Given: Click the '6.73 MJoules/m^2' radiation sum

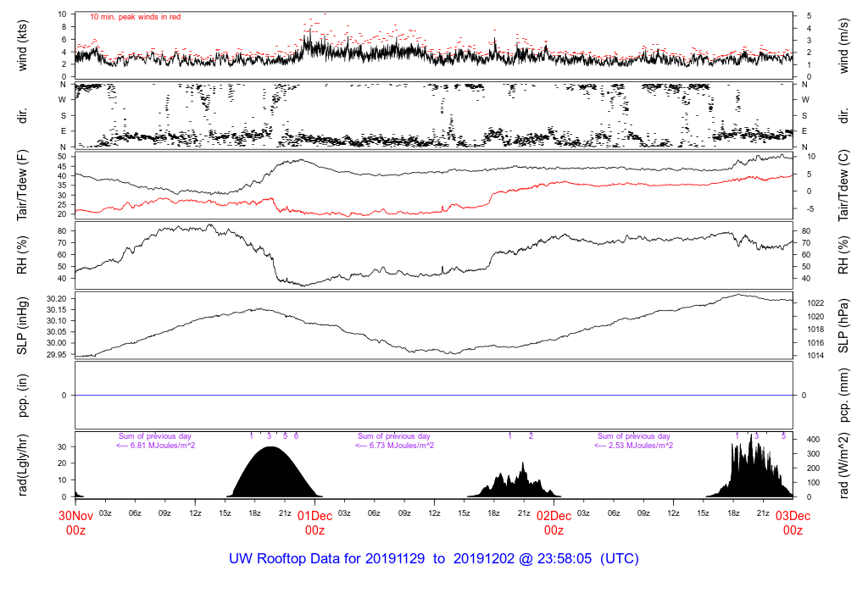Looking at the screenshot, I should click(x=401, y=446).
